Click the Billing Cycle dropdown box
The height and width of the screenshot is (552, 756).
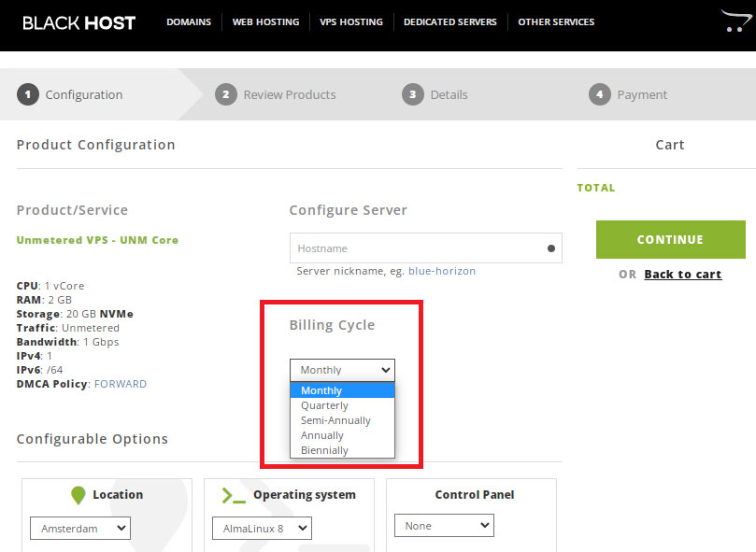[342, 370]
